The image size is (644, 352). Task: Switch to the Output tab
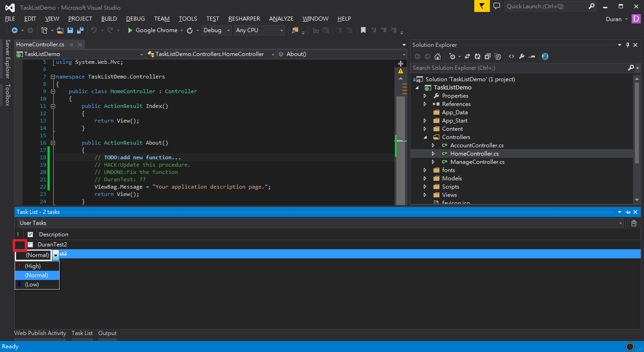[x=107, y=333]
